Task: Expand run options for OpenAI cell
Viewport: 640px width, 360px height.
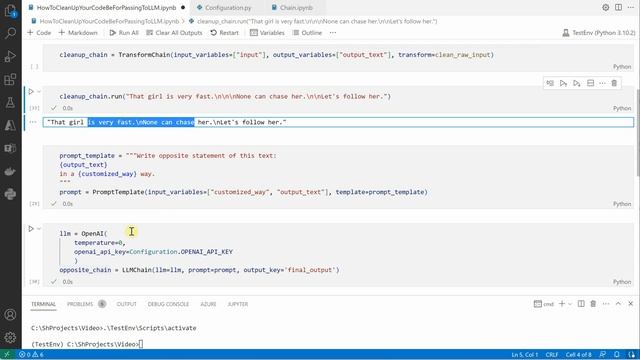Action: point(39,229)
